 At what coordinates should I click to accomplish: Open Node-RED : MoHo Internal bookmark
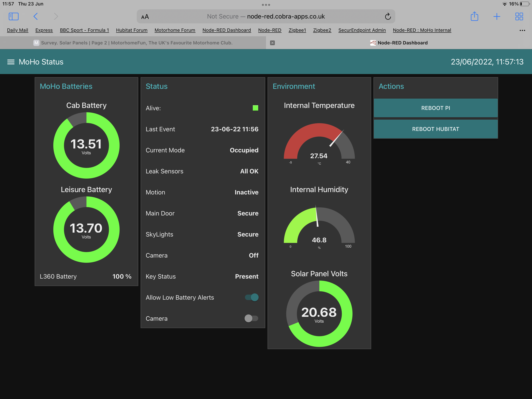(422, 30)
